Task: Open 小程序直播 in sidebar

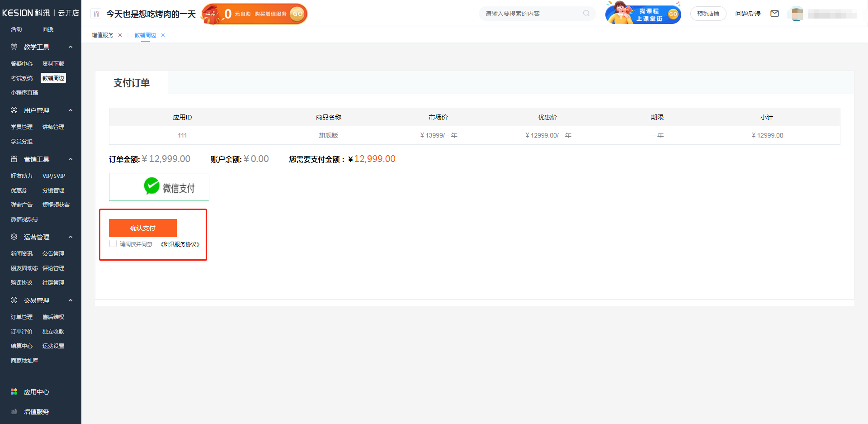Action: tap(24, 93)
